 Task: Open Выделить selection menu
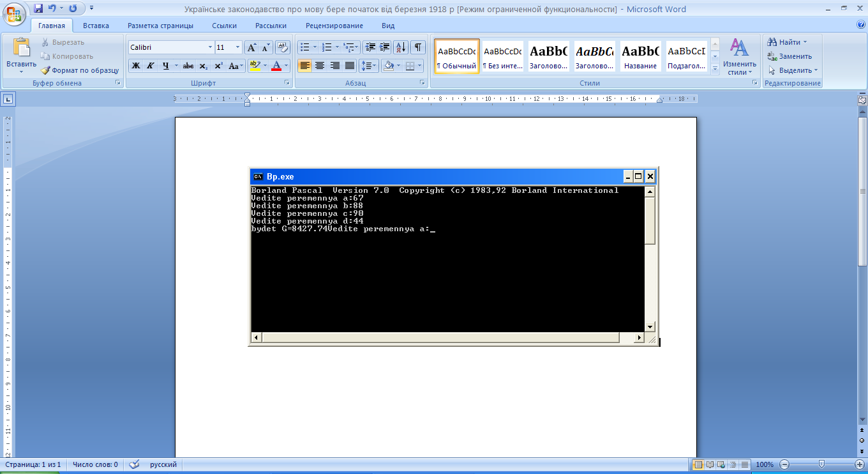click(x=793, y=70)
